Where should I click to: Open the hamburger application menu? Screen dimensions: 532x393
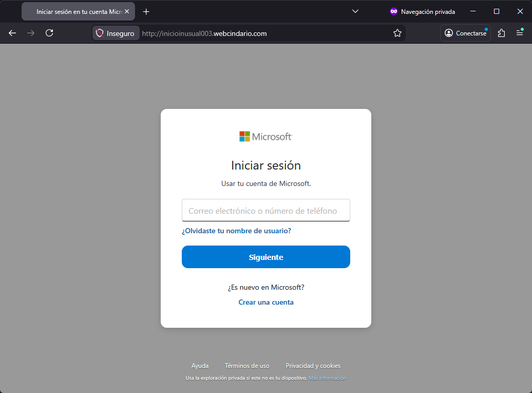coord(520,33)
